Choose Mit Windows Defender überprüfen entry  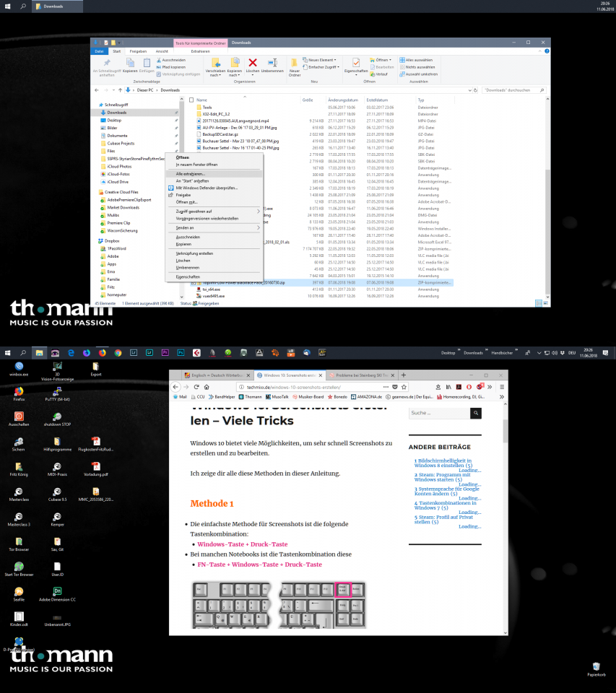(214, 188)
